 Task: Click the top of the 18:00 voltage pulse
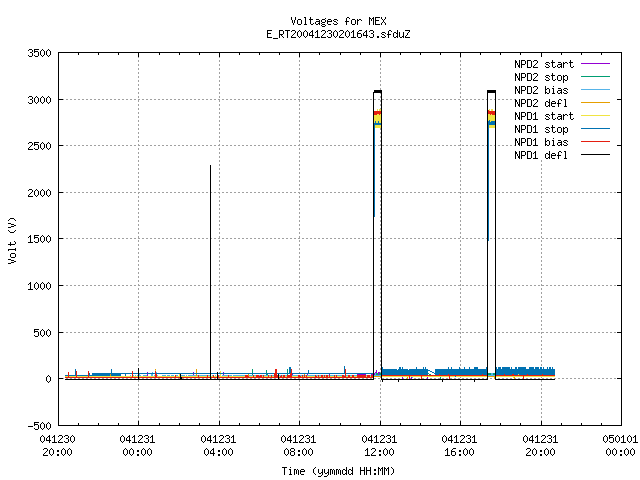491,91
